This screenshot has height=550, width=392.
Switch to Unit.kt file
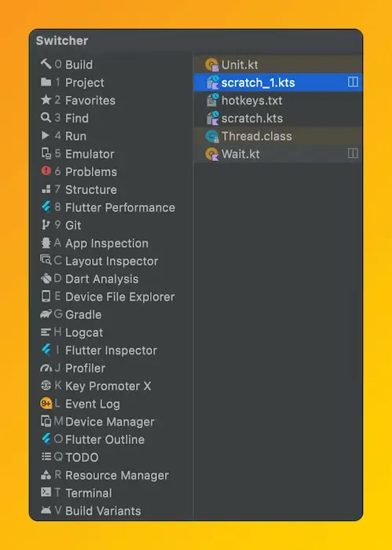pyautogui.click(x=277, y=64)
